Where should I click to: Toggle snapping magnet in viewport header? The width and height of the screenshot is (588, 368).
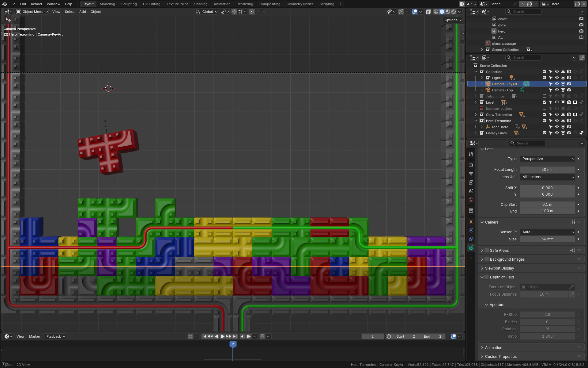click(x=234, y=12)
